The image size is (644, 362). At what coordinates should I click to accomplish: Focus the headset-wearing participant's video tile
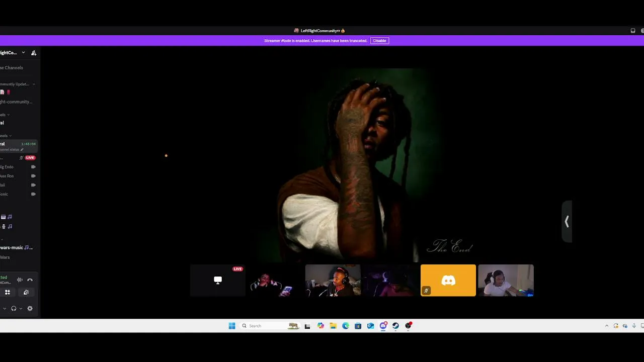tap(333, 280)
